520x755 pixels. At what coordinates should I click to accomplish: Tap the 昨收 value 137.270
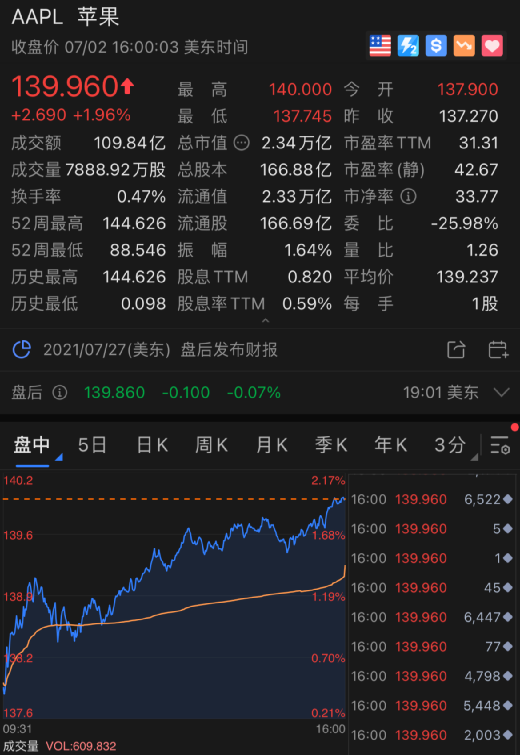(x=468, y=116)
